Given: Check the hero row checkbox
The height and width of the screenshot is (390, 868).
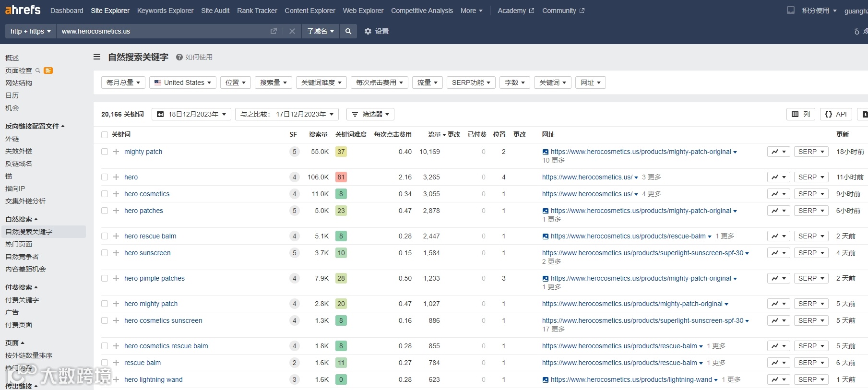Looking at the screenshot, I should (105, 177).
